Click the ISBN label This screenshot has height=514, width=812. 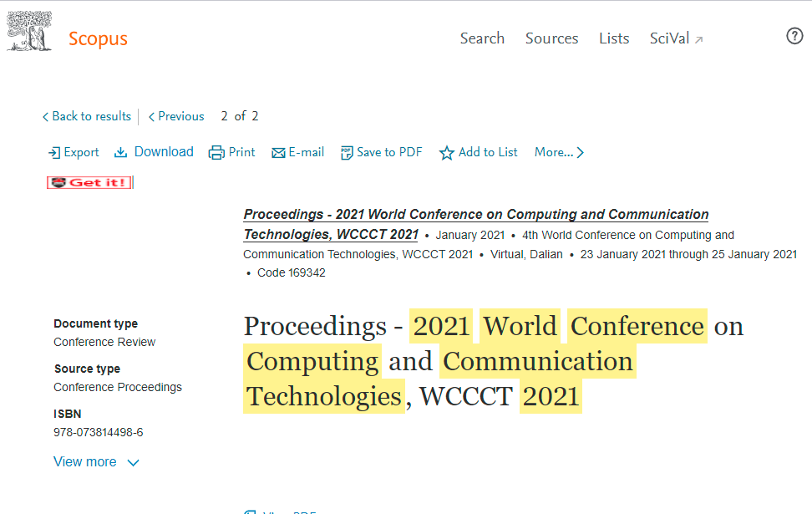coord(68,414)
